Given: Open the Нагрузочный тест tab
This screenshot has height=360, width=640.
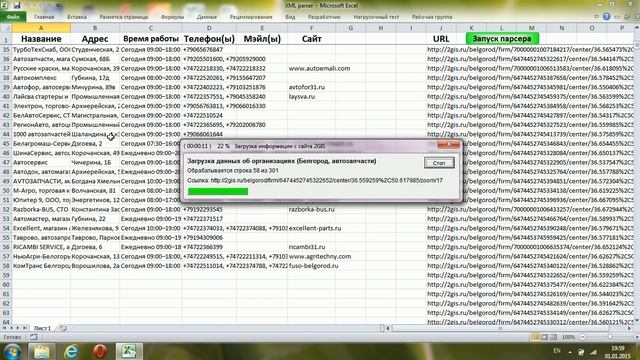Looking at the screenshot, I should [376, 17].
